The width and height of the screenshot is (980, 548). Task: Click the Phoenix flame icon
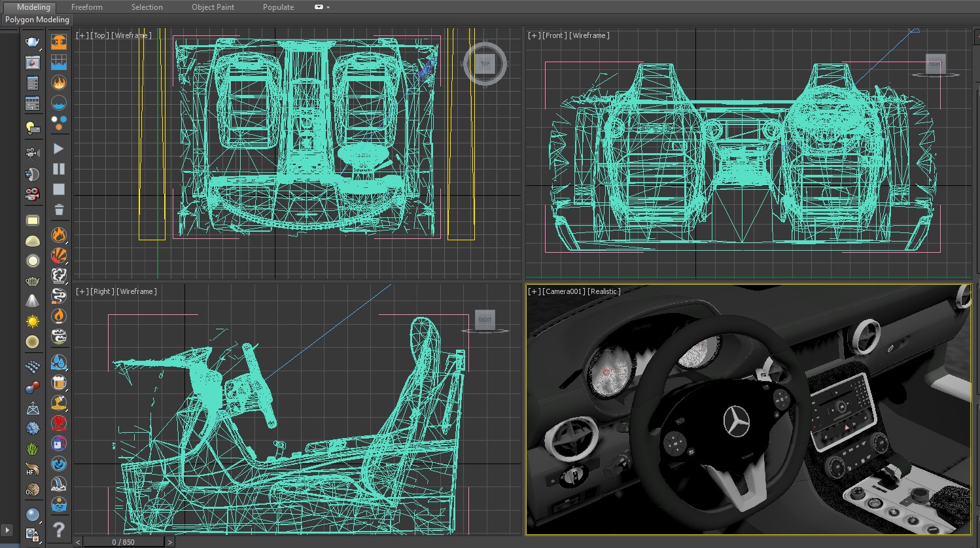[59, 83]
